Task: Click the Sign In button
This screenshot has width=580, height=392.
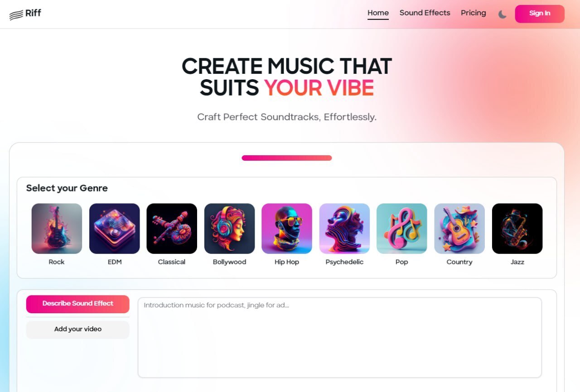Action: click(540, 14)
